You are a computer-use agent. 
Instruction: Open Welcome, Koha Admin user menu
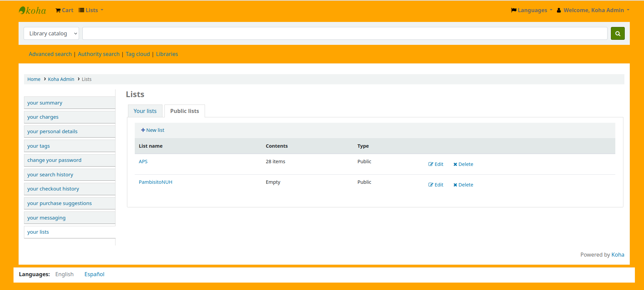point(593,10)
